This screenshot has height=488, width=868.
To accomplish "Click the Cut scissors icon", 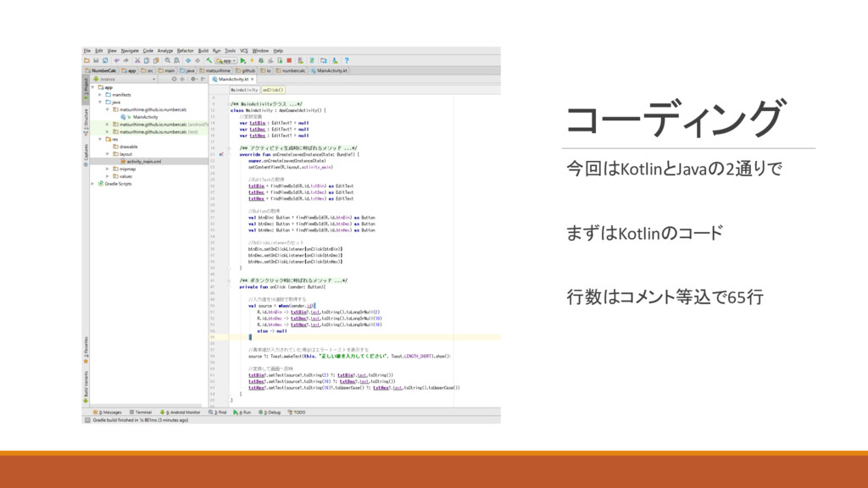I will coord(137,60).
